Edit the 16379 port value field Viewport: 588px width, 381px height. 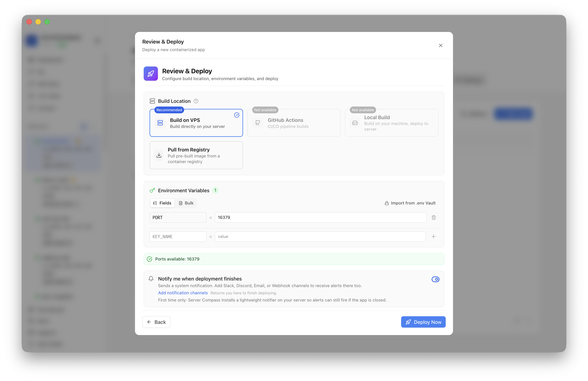(x=320, y=217)
